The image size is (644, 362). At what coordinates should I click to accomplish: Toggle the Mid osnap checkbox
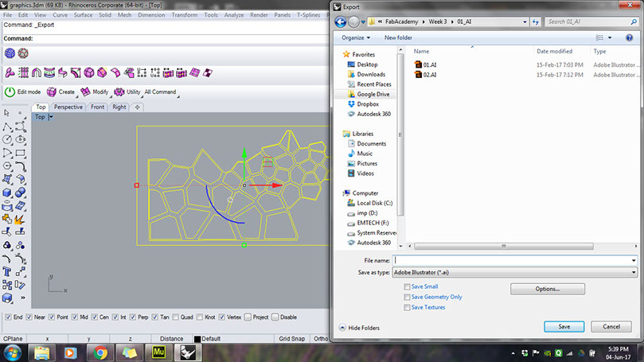click(x=75, y=317)
